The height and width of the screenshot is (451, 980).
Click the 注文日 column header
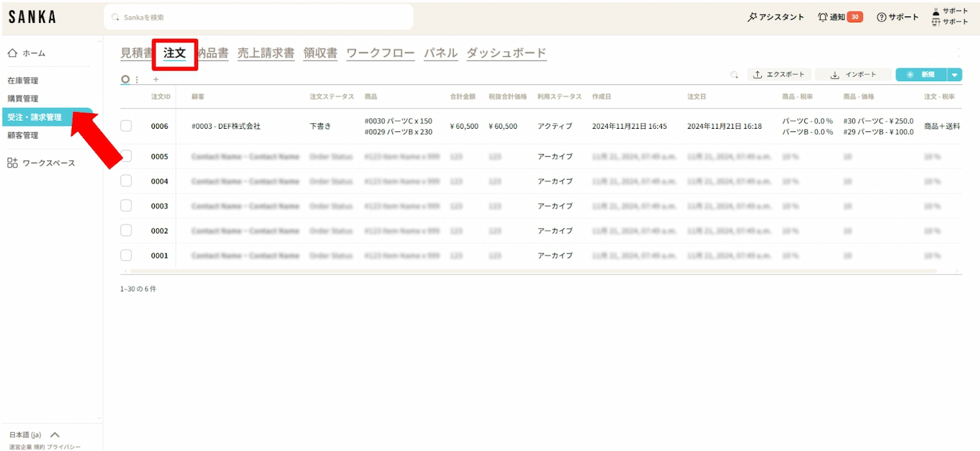pos(697,97)
